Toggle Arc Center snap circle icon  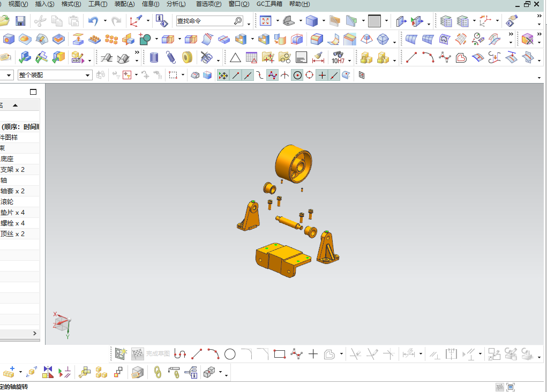pos(297,75)
